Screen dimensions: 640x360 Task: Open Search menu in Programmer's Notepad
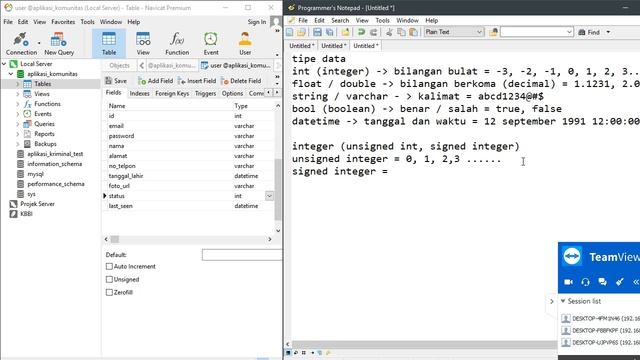click(340, 20)
